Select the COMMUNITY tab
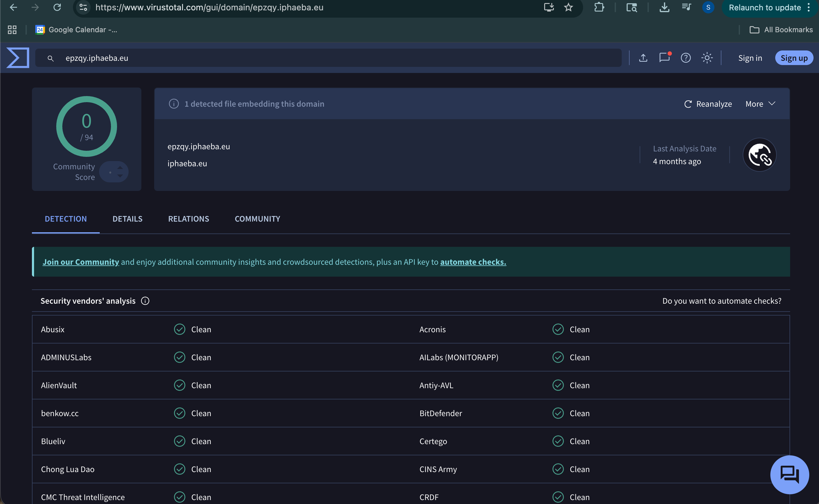 coord(257,219)
